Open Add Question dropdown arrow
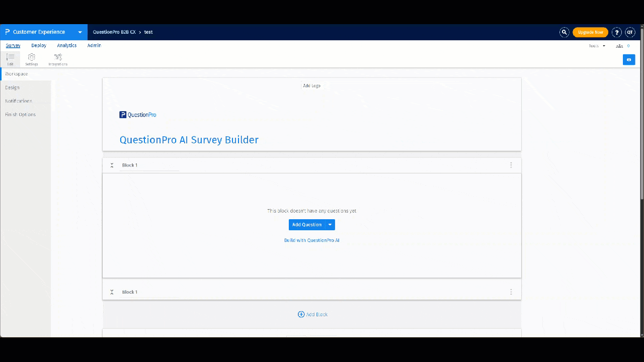The height and width of the screenshot is (362, 644). [x=330, y=224]
